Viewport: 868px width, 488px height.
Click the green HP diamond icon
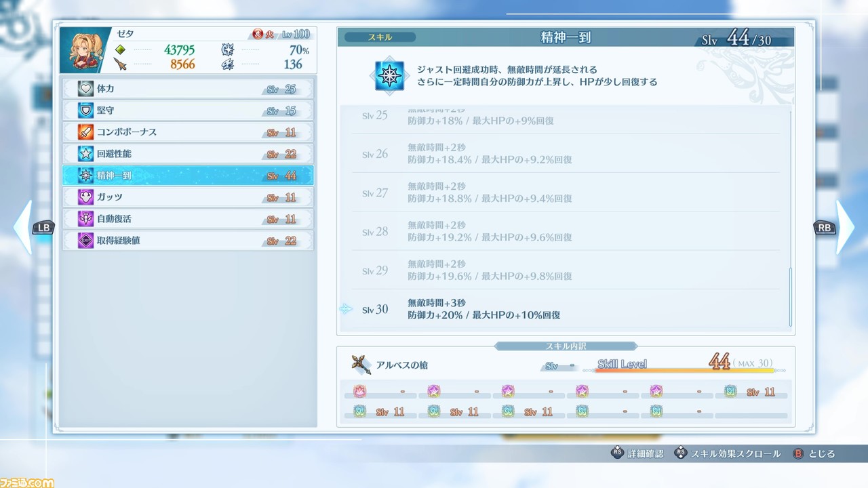click(x=121, y=49)
